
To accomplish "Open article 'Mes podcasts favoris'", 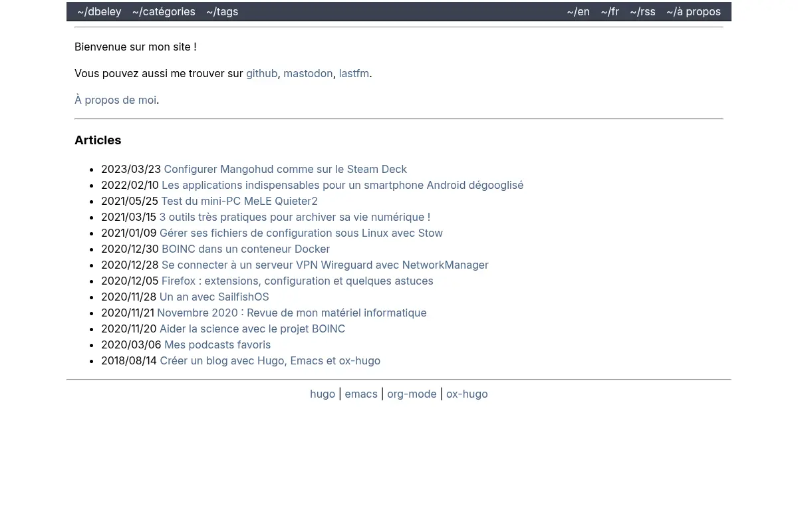I will pyautogui.click(x=217, y=344).
